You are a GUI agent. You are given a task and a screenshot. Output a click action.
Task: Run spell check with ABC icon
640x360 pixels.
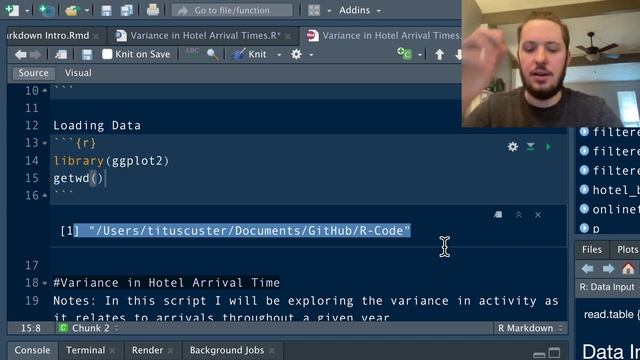pyautogui.click(x=191, y=53)
